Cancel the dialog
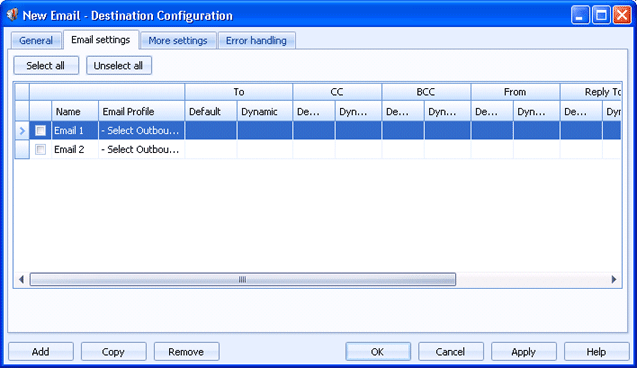637x368 pixels. tap(451, 351)
